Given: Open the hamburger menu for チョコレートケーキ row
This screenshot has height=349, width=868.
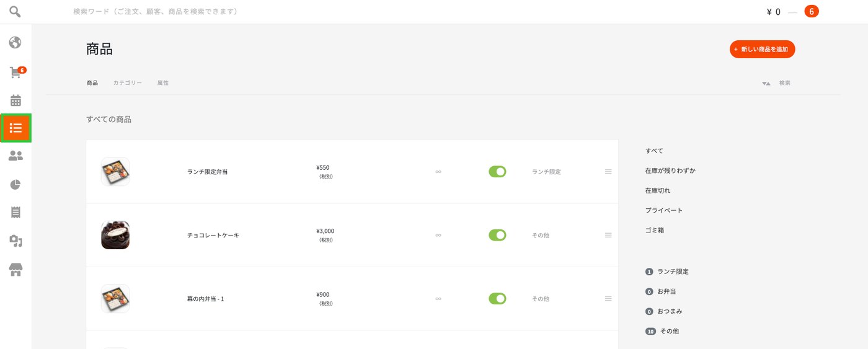Looking at the screenshot, I should click(608, 235).
